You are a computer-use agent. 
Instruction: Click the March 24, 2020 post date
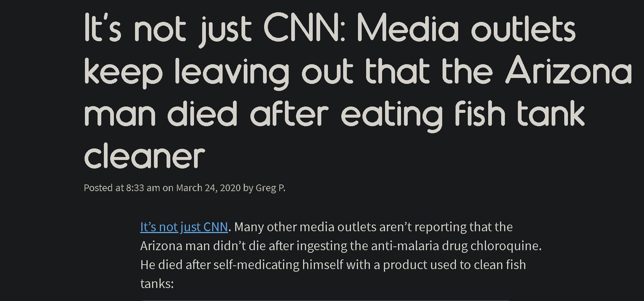click(208, 188)
